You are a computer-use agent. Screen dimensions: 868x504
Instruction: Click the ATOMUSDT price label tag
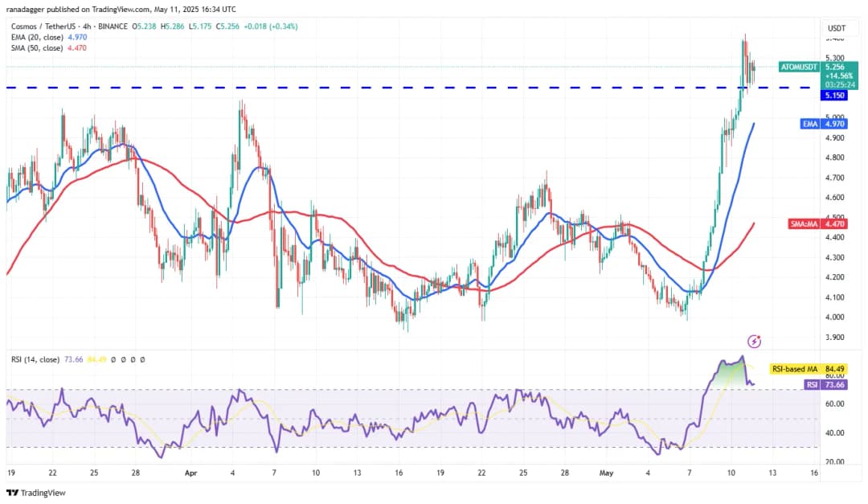(x=799, y=67)
